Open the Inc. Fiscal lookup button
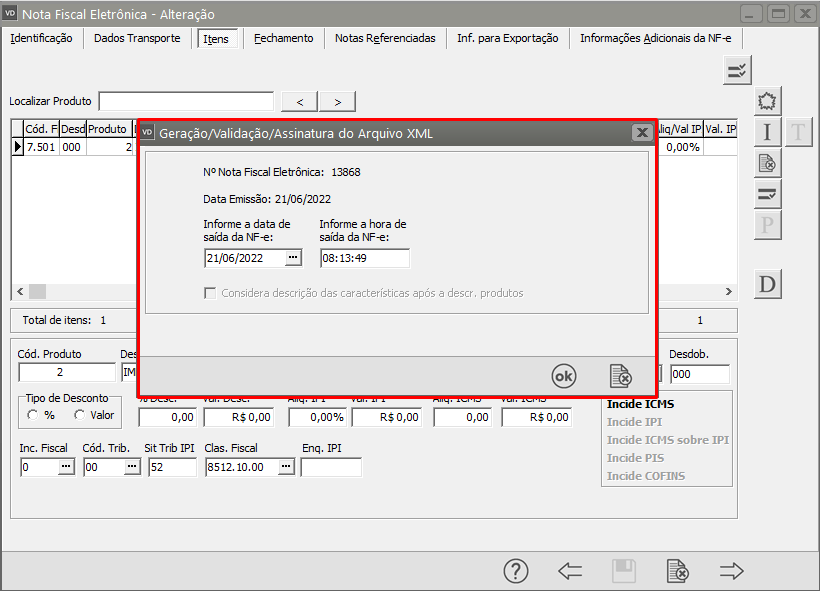The image size is (820, 591). coord(66,467)
